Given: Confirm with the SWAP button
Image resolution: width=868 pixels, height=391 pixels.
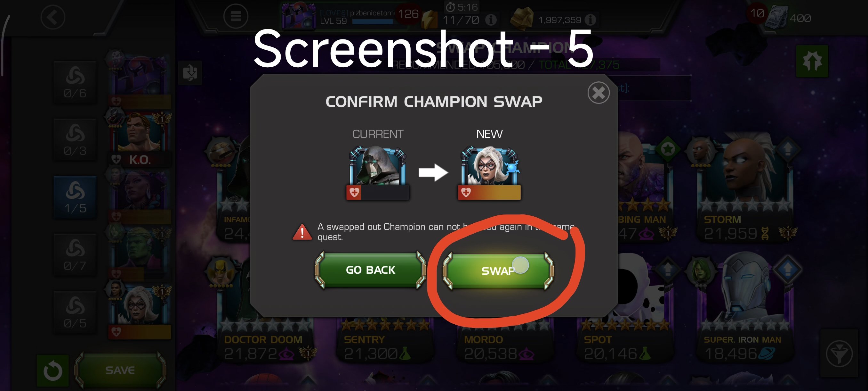Looking at the screenshot, I should point(498,270).
